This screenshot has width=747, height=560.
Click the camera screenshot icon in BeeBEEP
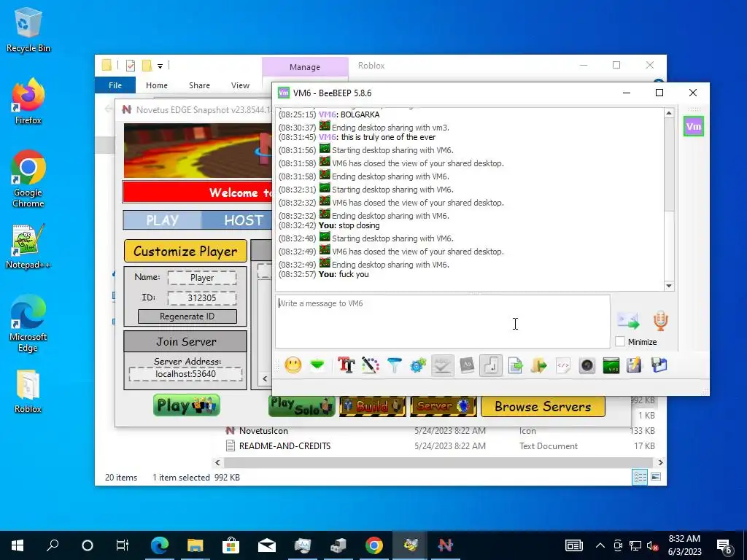tap(587, 365)
